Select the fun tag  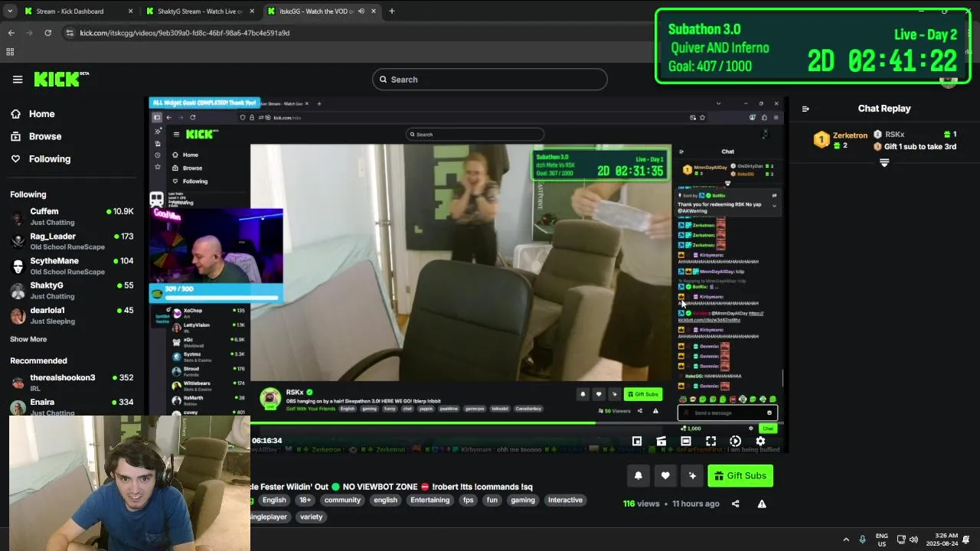click(x=492, y=500)
